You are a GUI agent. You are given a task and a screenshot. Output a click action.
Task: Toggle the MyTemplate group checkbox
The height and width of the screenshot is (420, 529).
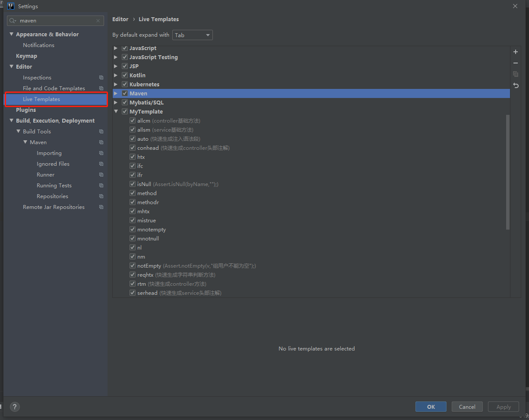125,111
